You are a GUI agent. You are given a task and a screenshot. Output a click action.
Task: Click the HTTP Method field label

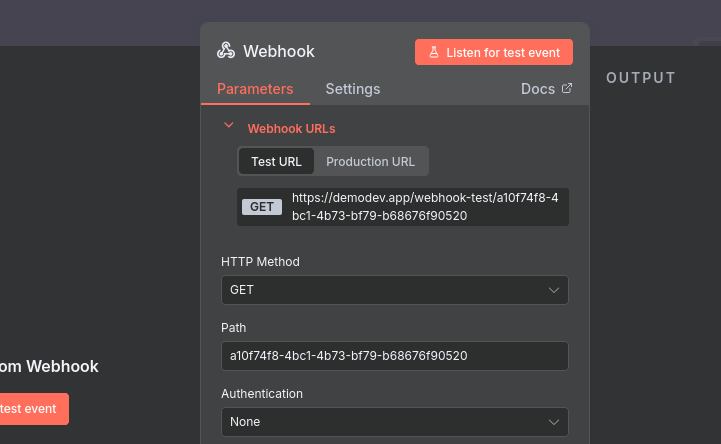point(260,262)
